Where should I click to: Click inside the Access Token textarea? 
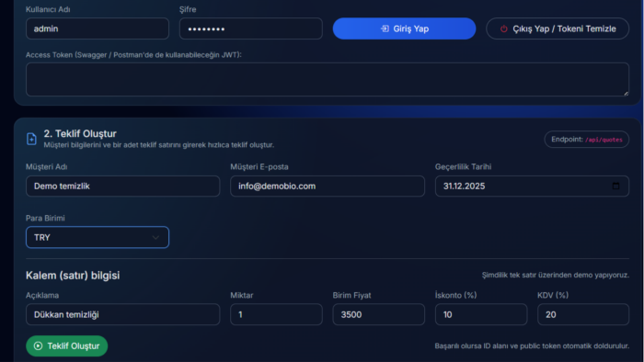click(328, 80)
